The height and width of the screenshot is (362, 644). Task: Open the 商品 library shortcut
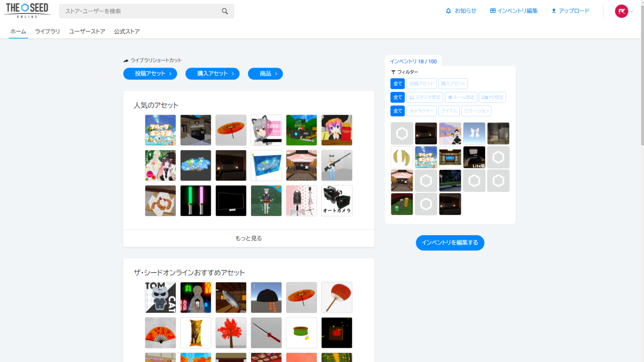(x=265, y=74)
